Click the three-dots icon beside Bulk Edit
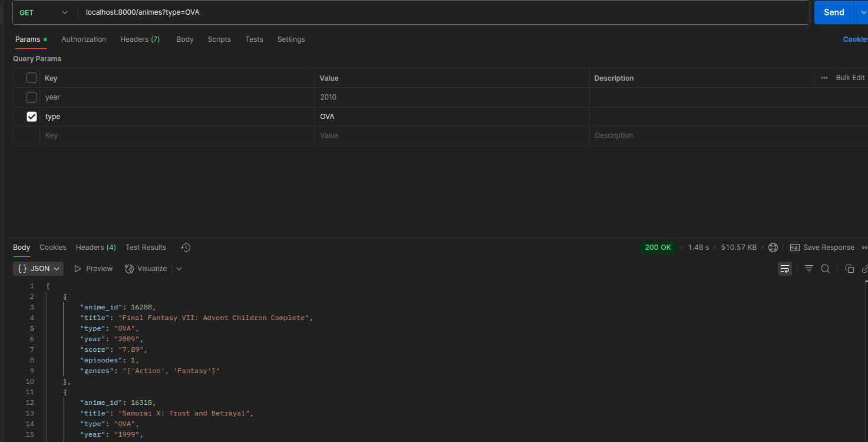This screenshot has height=442, width=868. click(x=824, y=78)
